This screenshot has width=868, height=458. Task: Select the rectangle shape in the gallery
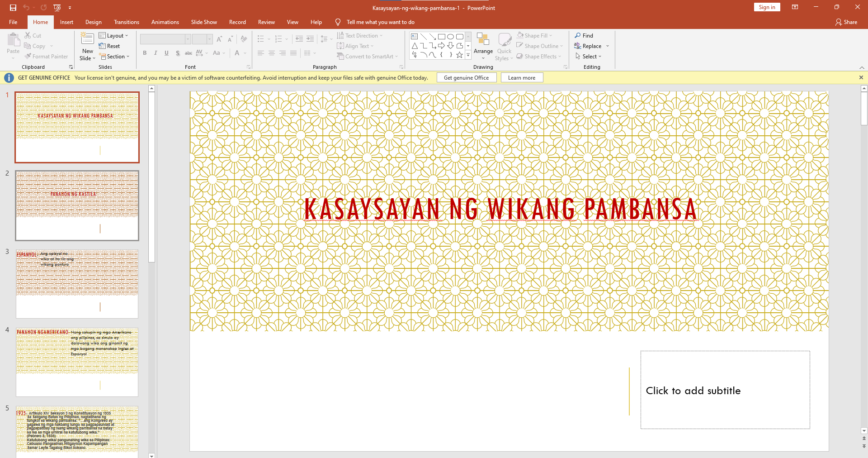(442, 37)
